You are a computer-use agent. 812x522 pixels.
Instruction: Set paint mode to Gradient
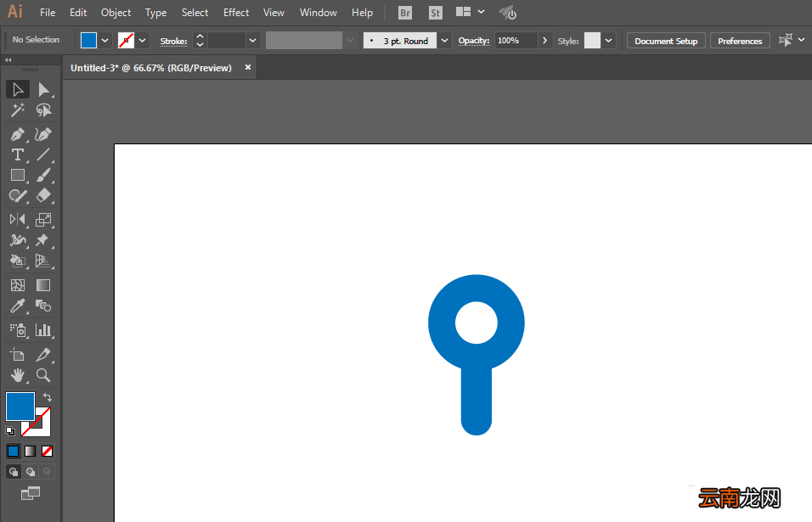30,451
